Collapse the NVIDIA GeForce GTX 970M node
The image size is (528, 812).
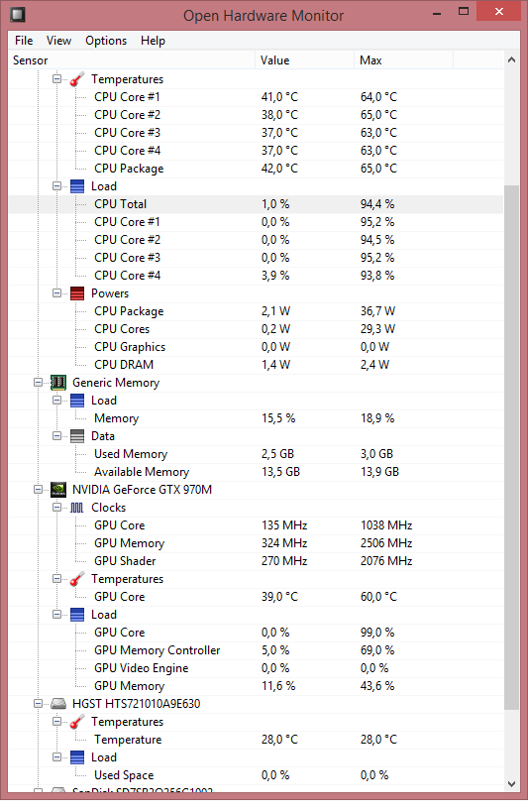pyautogui.click(x=38, y=490)
